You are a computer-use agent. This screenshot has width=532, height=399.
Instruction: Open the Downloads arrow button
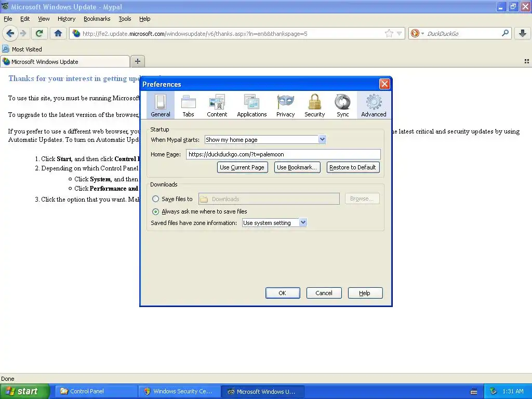523,33
